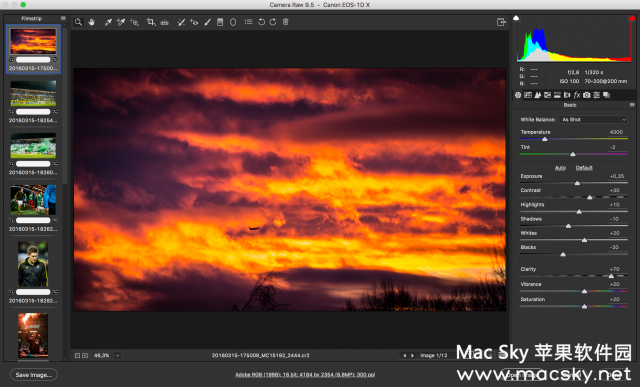Image resolution: width=640 pixels, height=387 pixels.
Task: Open the Basic panel options menu
Action: 632,105
